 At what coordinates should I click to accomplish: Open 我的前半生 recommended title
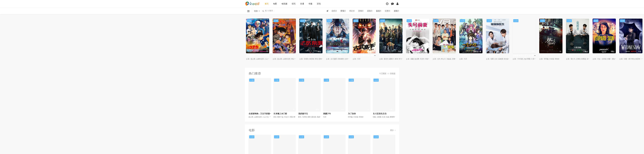(303, 114)
